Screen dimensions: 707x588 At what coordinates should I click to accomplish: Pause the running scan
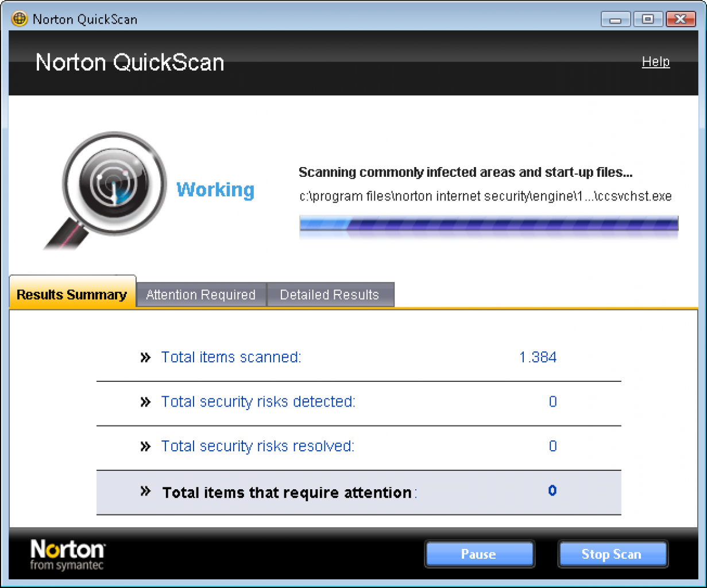pos(480,554)
